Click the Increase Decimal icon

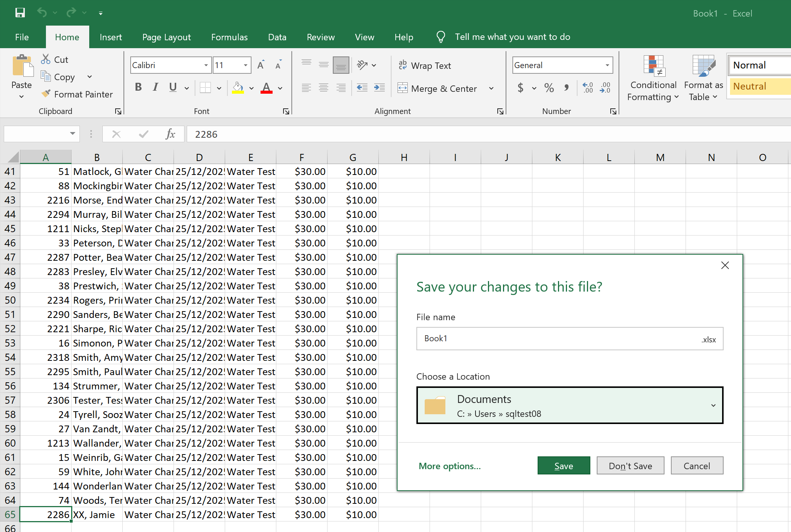point(588,88)
